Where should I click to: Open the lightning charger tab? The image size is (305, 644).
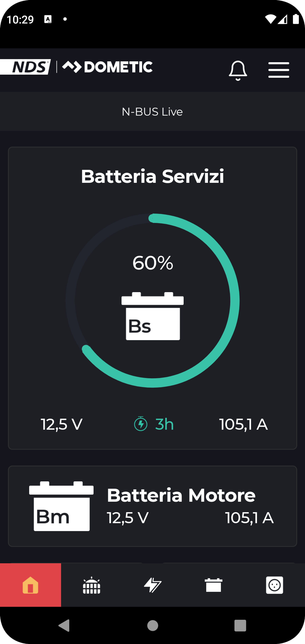click(x=153, y=585)
